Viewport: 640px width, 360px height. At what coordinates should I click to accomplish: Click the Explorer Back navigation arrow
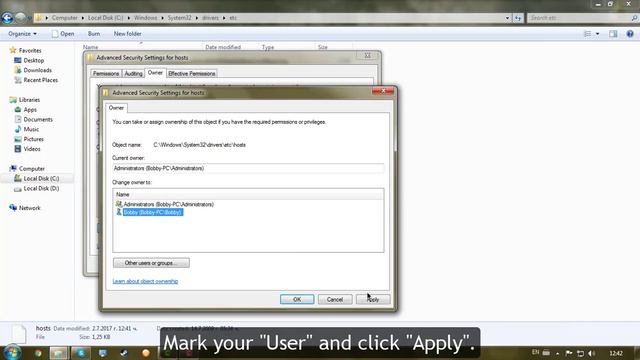[7, 18]
